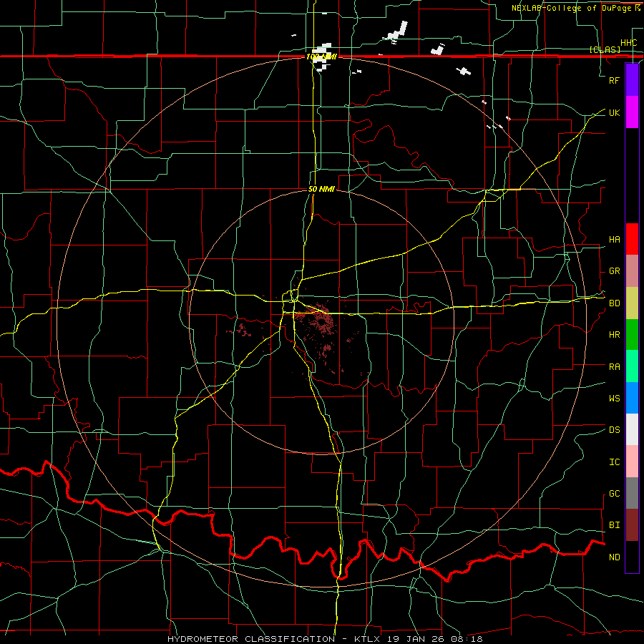Click the "RF" legend label text
This screenshot has height=644, width=644.
point(614,80)
